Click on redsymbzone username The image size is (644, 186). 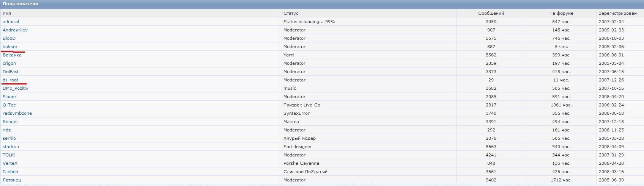[x=17, y=113]
